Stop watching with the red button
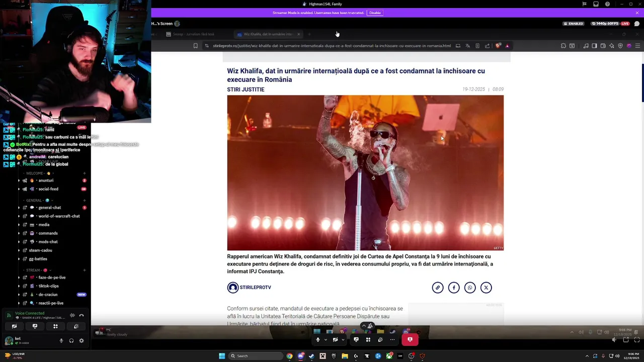 [x=410, y=339]
